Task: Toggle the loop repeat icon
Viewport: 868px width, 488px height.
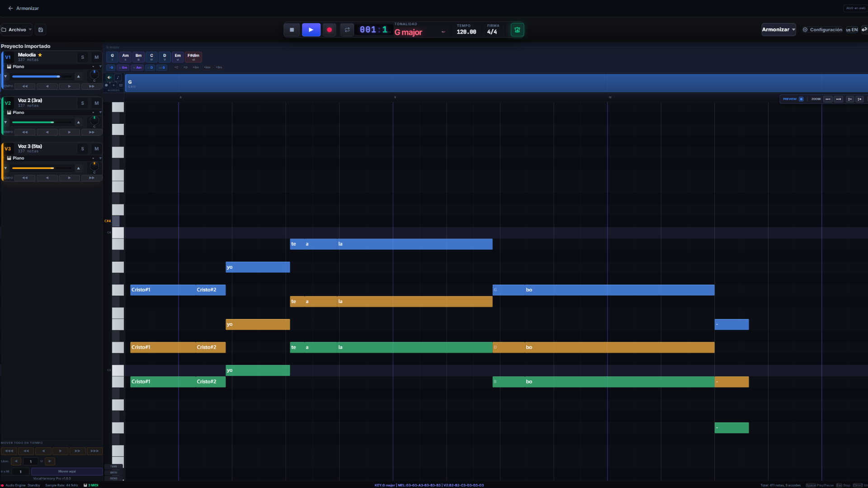Action: point(347,30)
